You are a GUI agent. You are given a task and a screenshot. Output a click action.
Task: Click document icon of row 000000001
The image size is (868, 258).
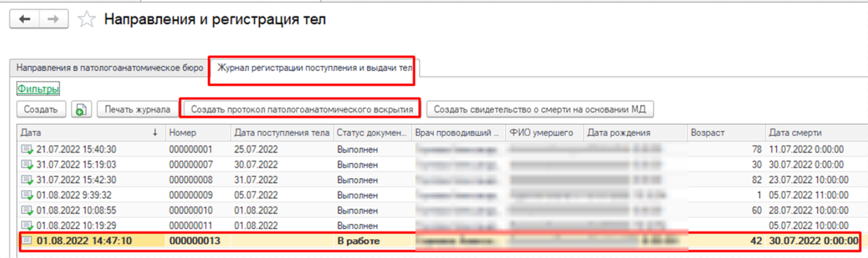27,150
